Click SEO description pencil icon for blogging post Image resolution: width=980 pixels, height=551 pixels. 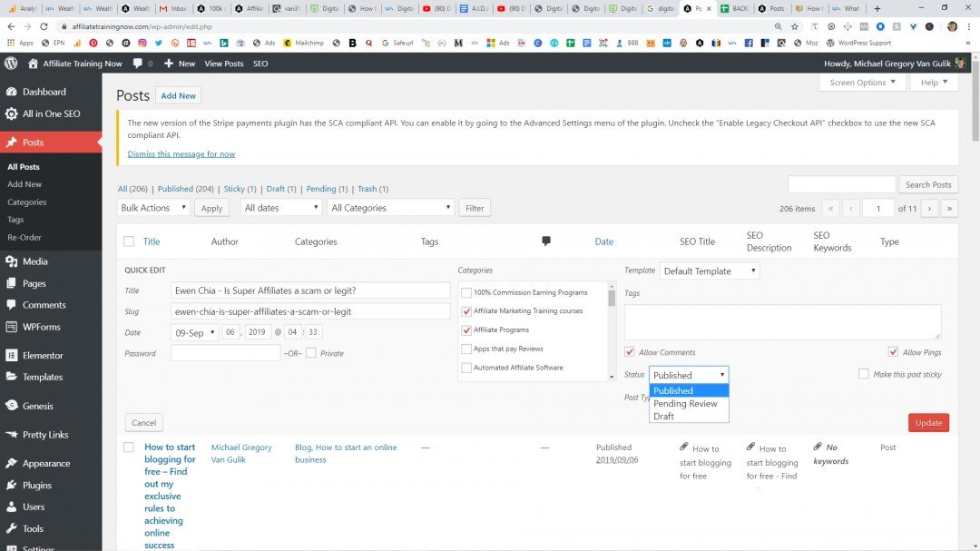750,447
